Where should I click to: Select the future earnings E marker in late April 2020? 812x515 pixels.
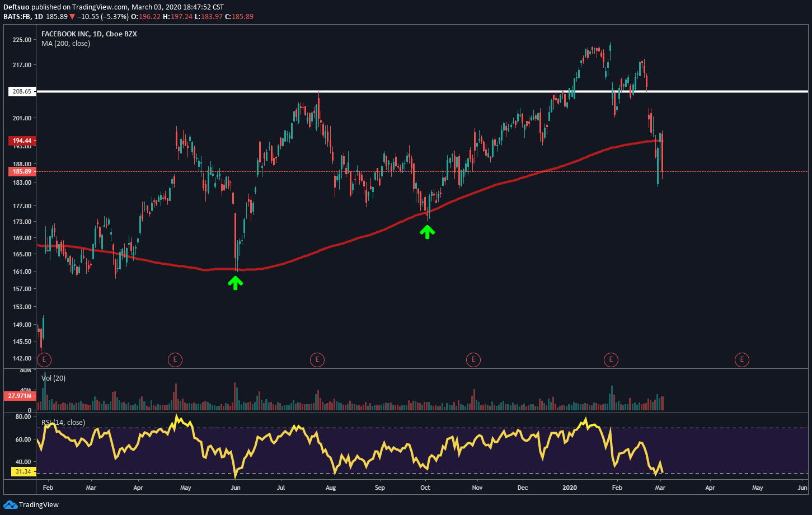tap(742, 359)
